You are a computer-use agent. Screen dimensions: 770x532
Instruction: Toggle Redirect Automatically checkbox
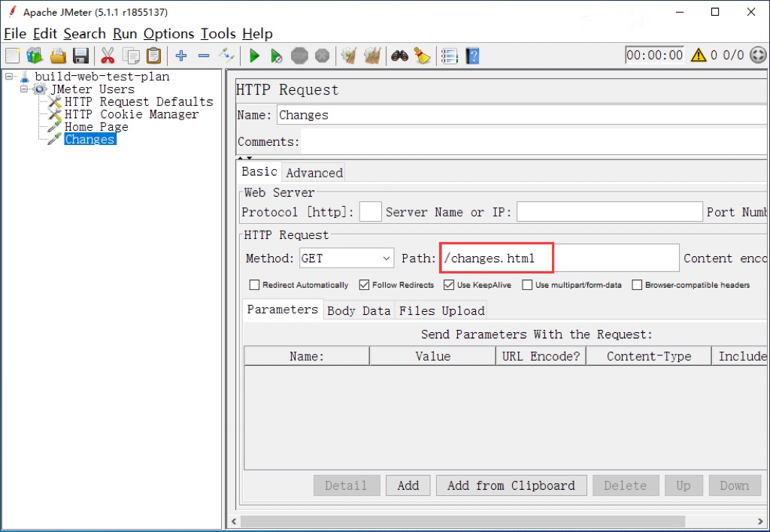(254, 285)
